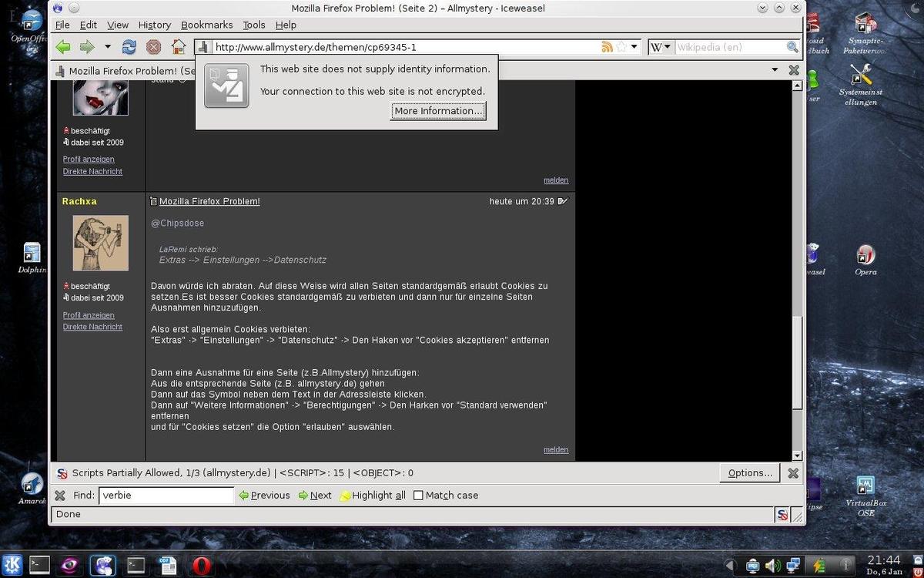Open the Help menu
924x578 pixels.
(286, 25)
